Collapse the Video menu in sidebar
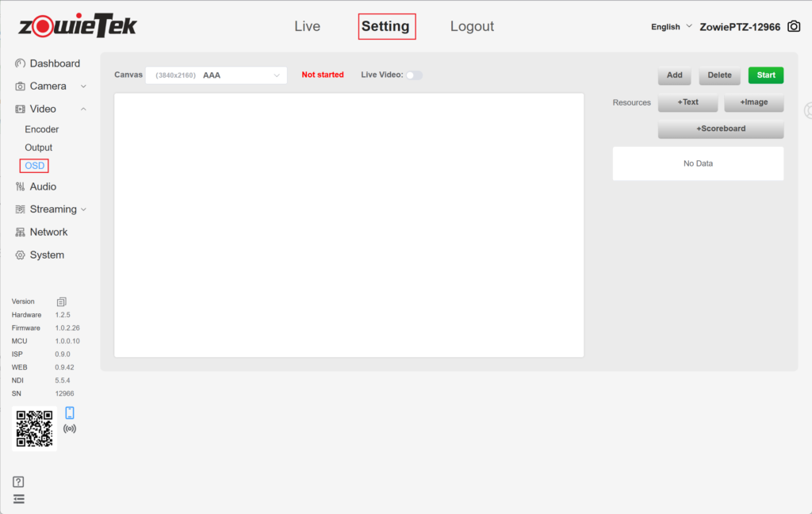This screenshot has height=514, width=812. (x=52, y=109)
